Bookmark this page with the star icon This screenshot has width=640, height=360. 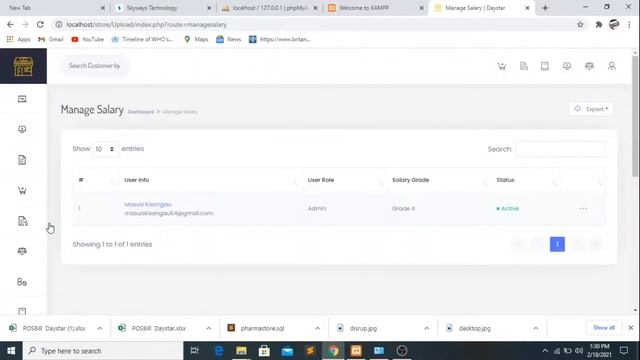pos(580,24)
